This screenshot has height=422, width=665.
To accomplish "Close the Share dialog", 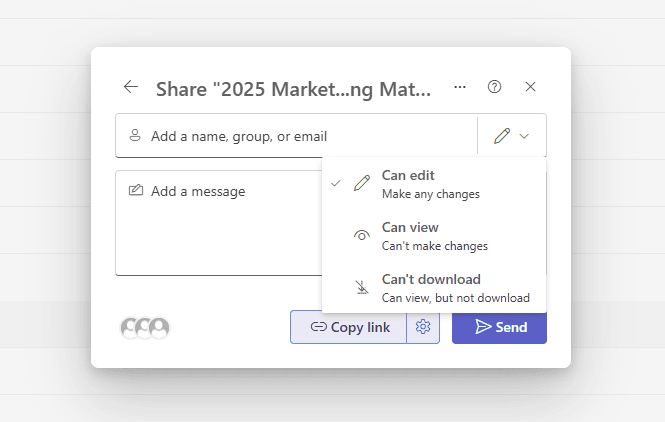I will tap(531, 87).
